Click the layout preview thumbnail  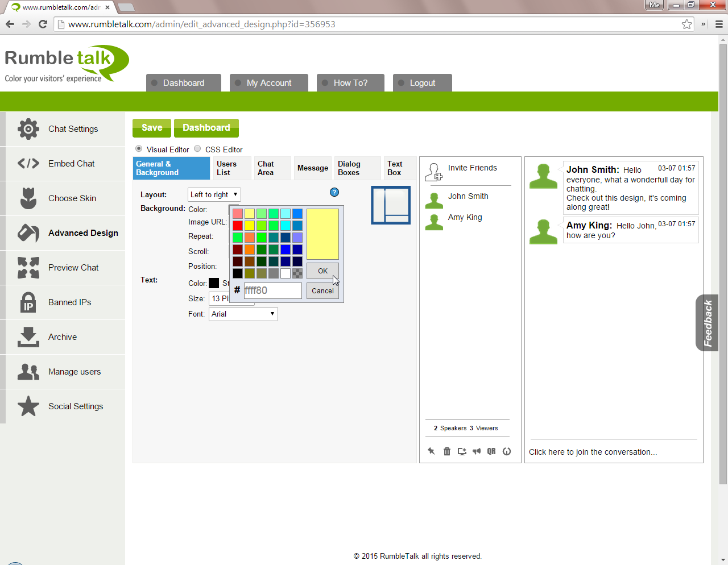(x=391, y=205)
